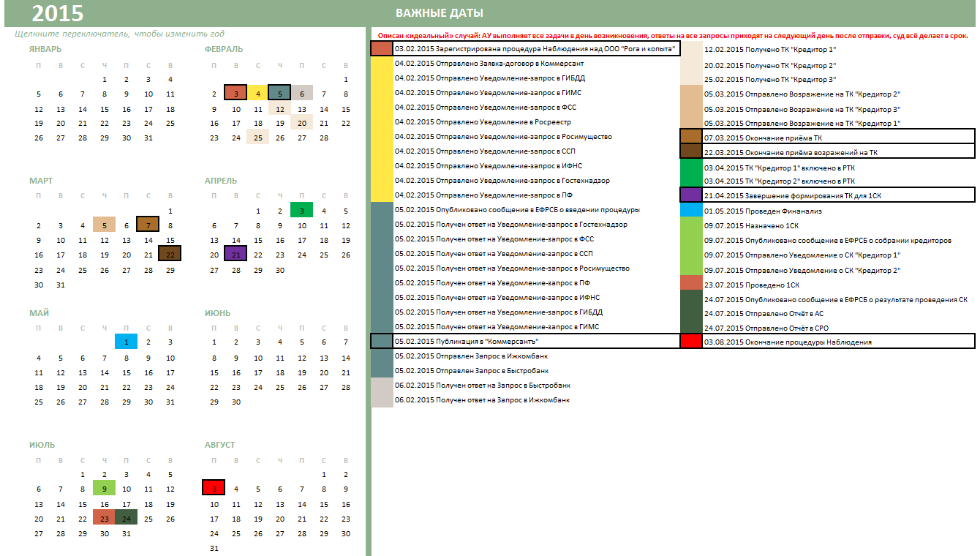Click red-highlighted August 3 date
980x556 pixels.
(x=214, y=489)
